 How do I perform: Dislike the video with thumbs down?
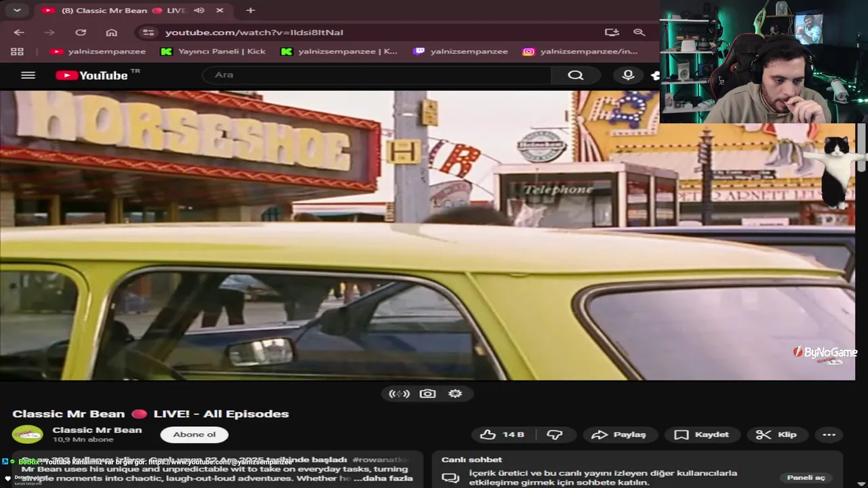click(555, 434)
